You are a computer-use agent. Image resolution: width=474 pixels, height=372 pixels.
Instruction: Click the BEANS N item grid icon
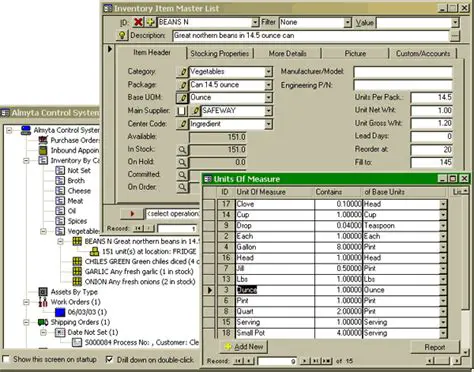pyautogui.click(x=77, y=241)
